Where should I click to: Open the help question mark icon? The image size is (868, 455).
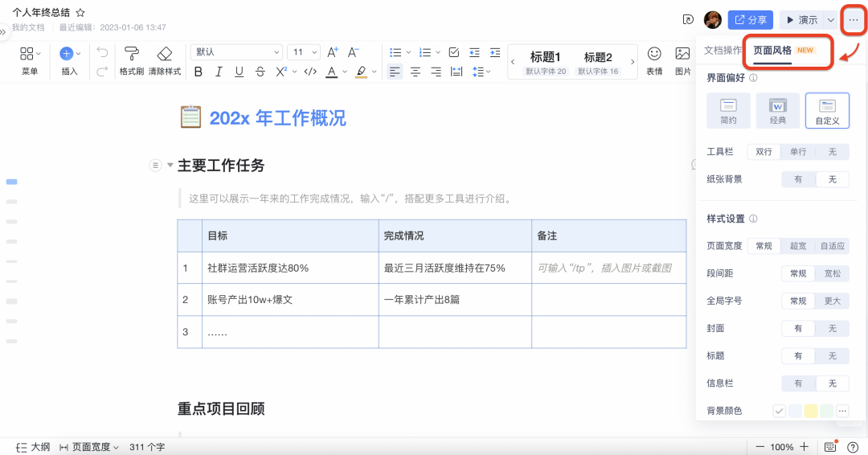(853, 447)
